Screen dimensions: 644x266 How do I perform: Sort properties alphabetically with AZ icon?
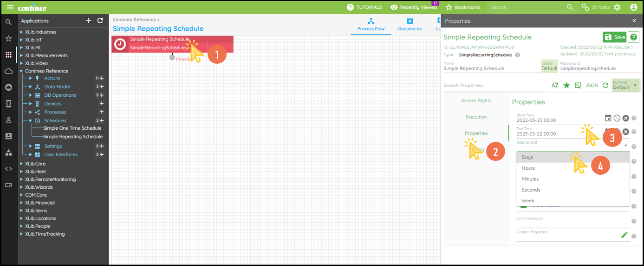coord(555,86)
